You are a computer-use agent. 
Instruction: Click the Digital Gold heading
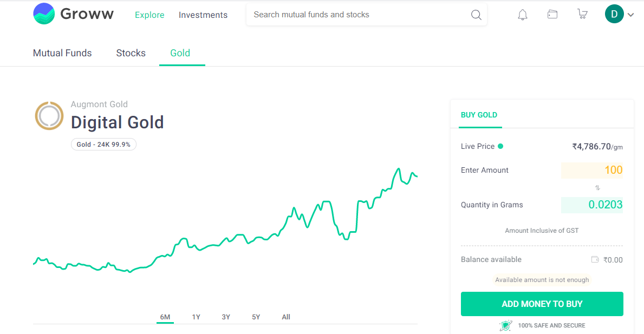(x=117, y=122)
